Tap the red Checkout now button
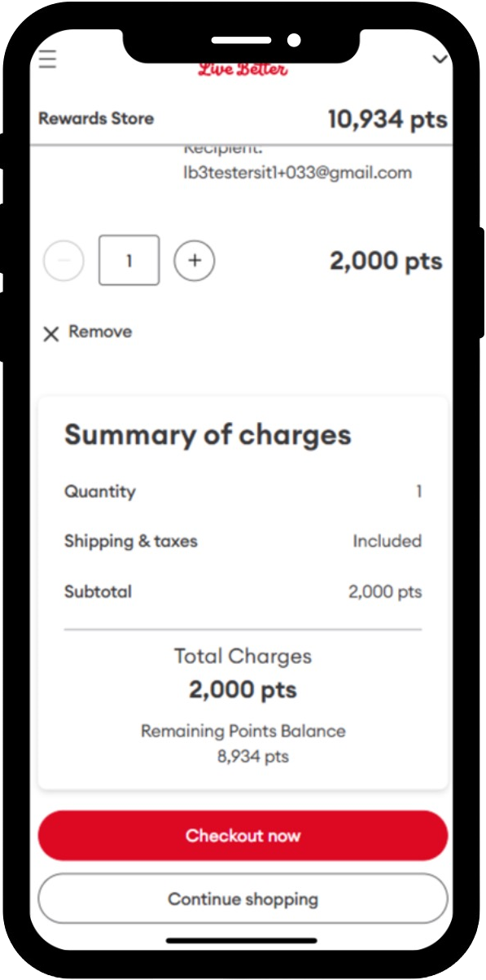Viewport: 486px width, 980px height. pyautogui.click(x=243, y=836)
